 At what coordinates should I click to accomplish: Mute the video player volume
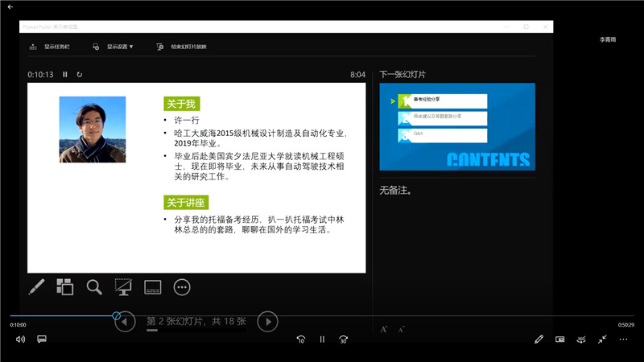[x=20, y=339]
